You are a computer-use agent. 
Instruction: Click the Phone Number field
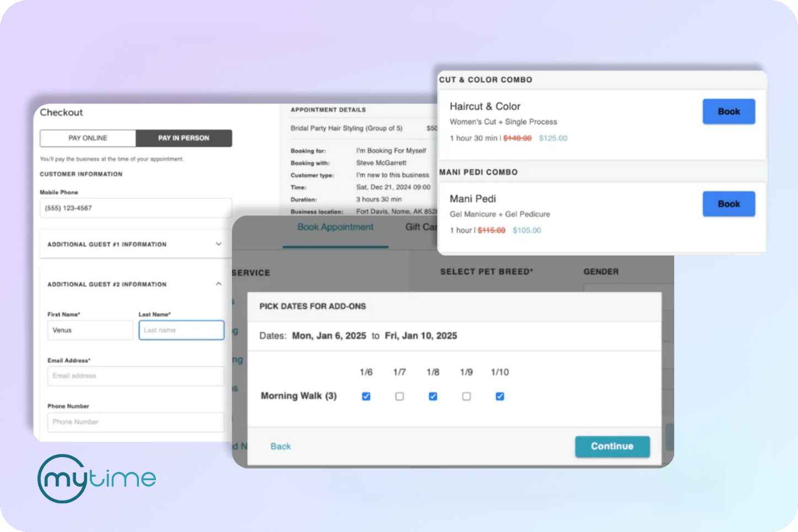point(136,422)
